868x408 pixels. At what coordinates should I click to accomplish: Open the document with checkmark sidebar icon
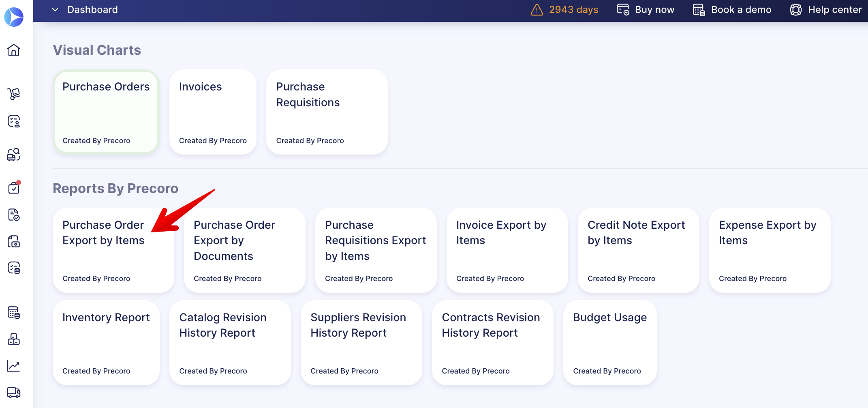click(14, 215)
